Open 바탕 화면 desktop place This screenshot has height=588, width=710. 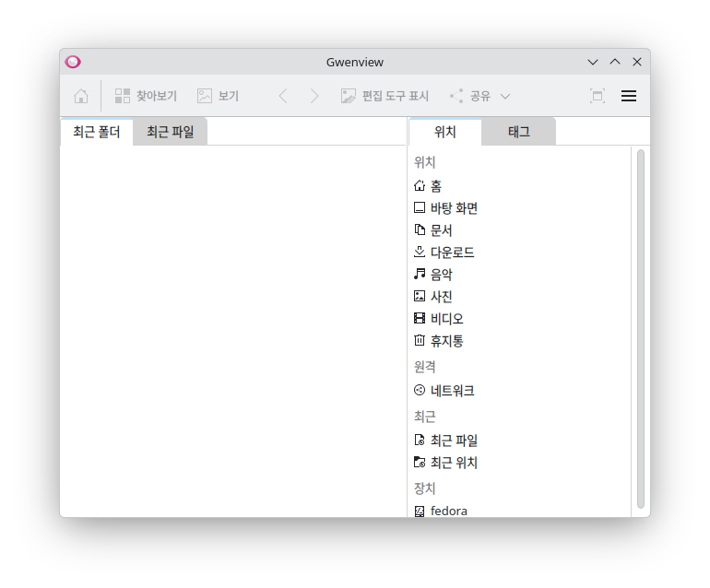pos(520,208)
